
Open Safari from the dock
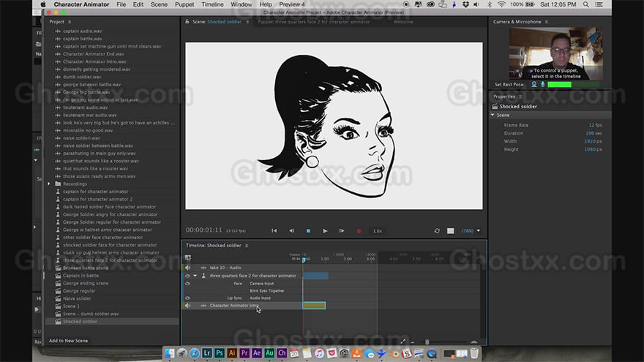coord(194,353)
